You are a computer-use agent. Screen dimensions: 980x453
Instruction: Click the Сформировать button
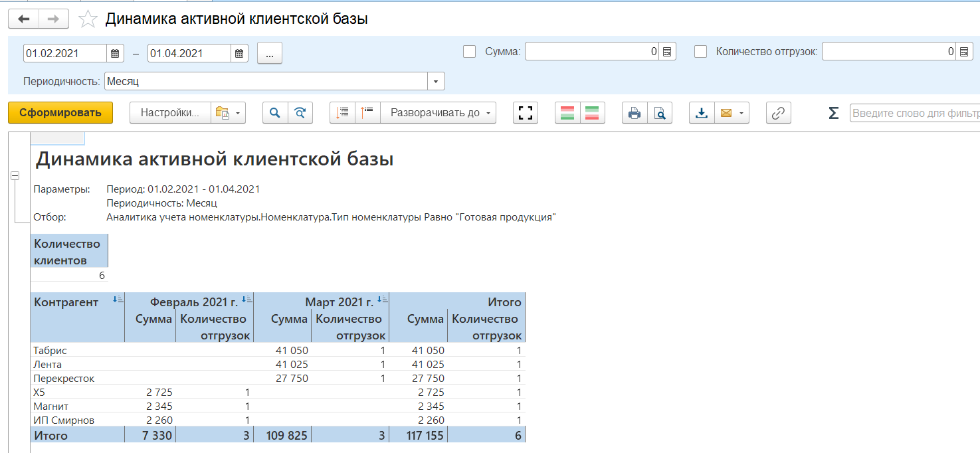click(x=60, y=113)
